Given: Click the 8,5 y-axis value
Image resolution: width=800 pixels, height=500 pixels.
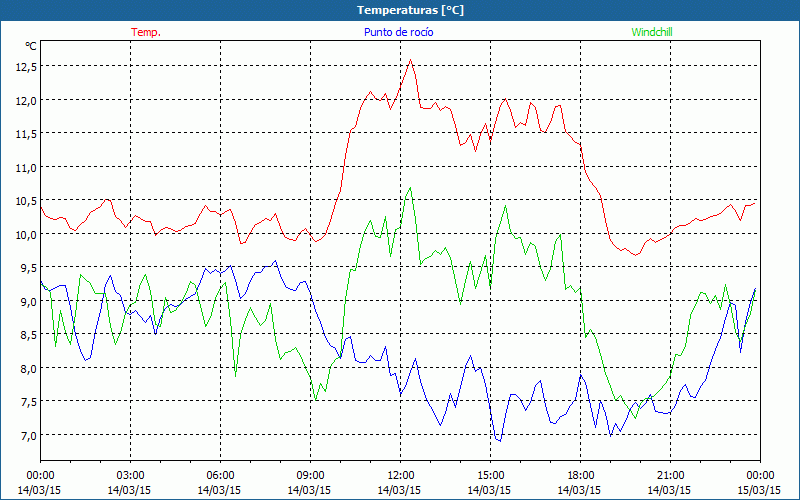Looking at the screenshot, I should click(29, 335).
